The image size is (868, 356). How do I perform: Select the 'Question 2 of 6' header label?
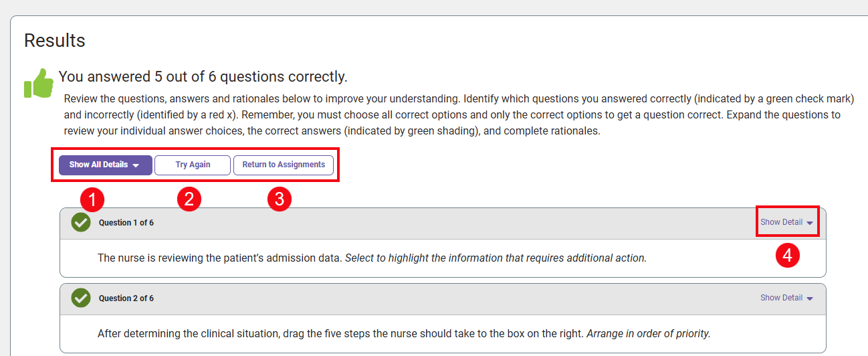(x=126, y=298)
